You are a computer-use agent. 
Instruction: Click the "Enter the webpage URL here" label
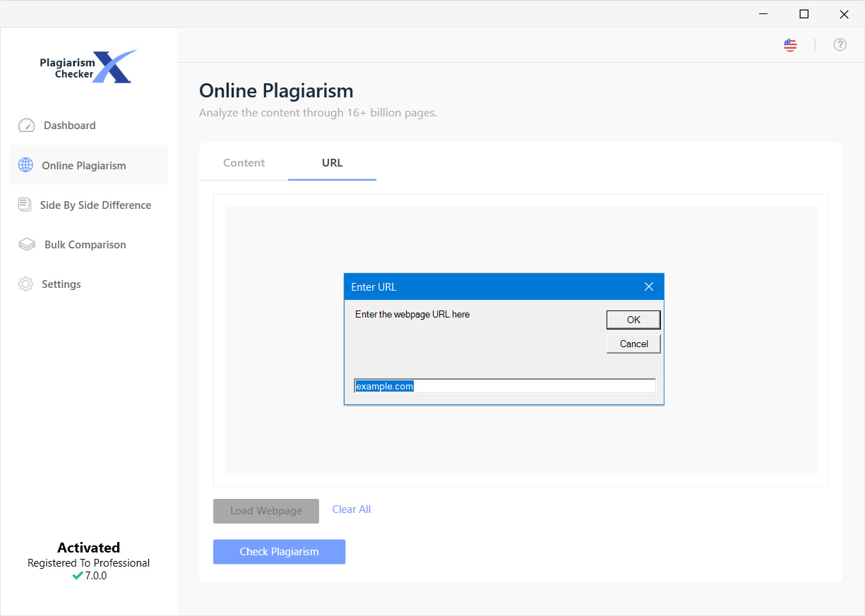[412, 314]
